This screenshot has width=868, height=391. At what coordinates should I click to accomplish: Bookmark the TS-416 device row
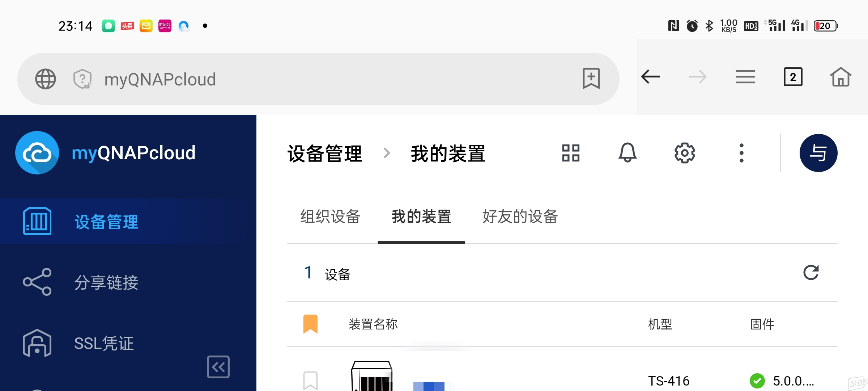(310, 381)
